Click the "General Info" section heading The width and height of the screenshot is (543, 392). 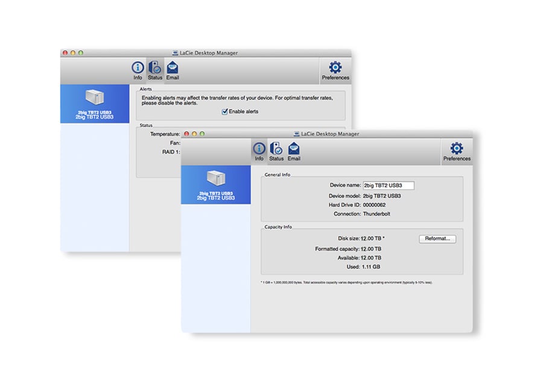click(x=278, y=175)
